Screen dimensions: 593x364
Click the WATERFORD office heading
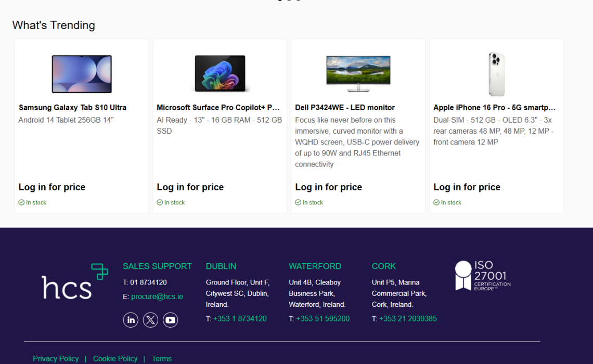tap(315, 266)
